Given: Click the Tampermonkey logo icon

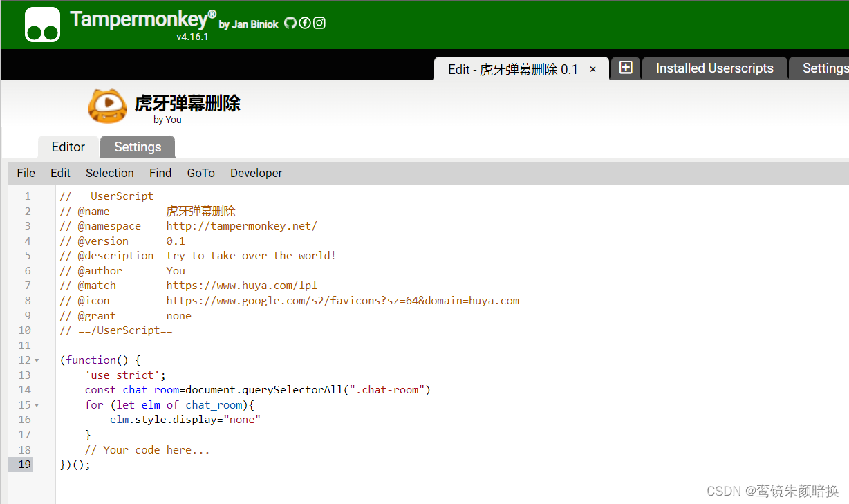Looking at the screenshot, I should pyautogui.click(x=42, y=24).
